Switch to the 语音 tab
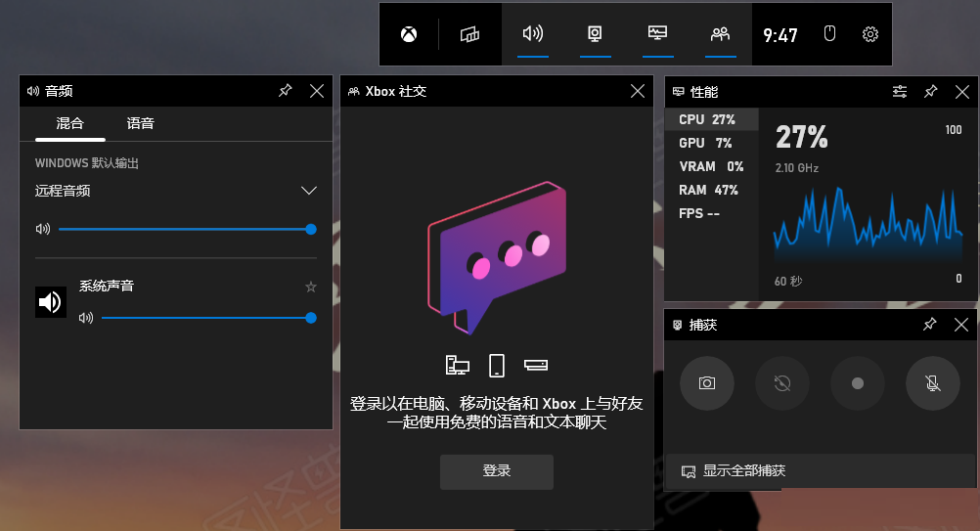This screenshot has height=531, width=980. [x=140, y=123]
